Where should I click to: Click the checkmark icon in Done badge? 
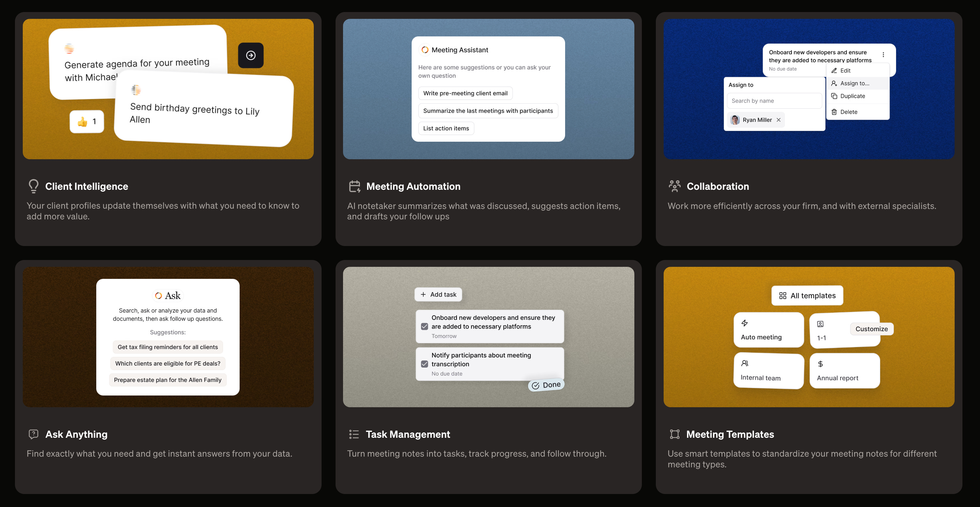(x=535, y=386)
